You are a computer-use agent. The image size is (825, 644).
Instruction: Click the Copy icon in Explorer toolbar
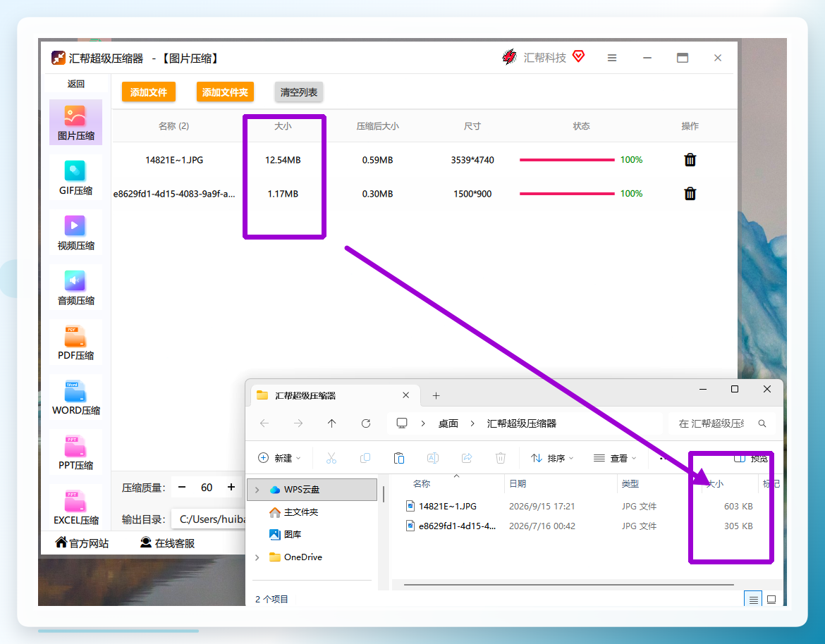coord(365,459)
